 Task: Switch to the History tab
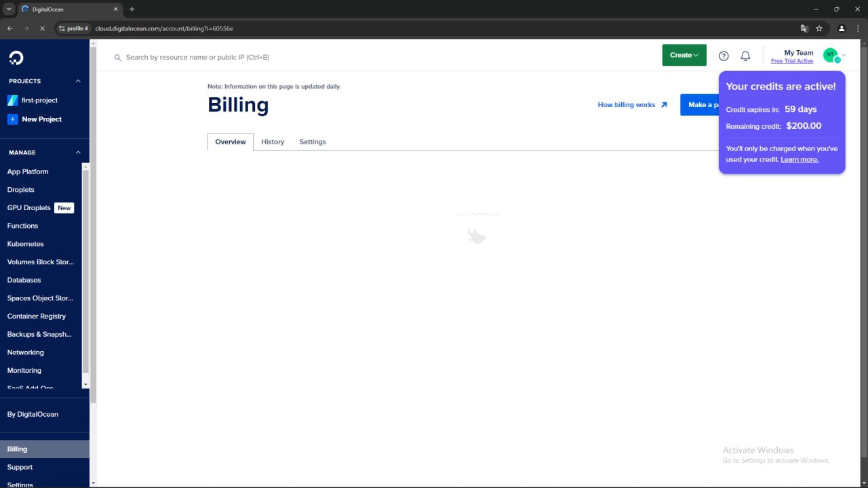(x=273, y=142)
